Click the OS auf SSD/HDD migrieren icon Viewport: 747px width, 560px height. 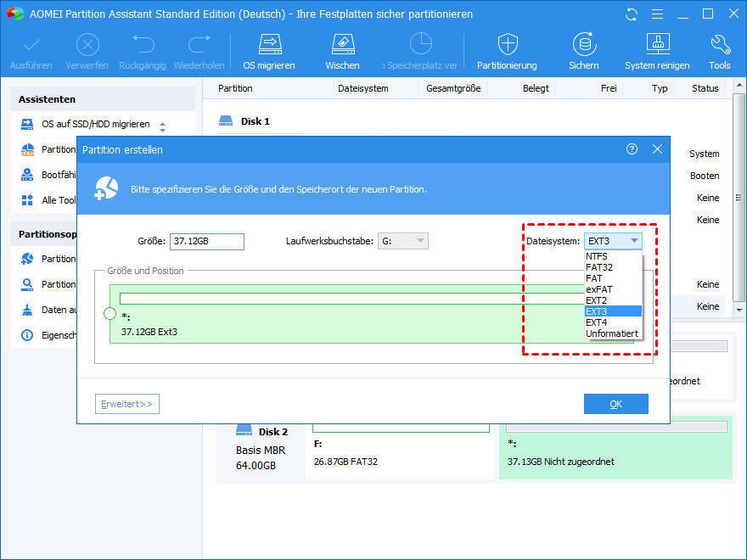27,124
